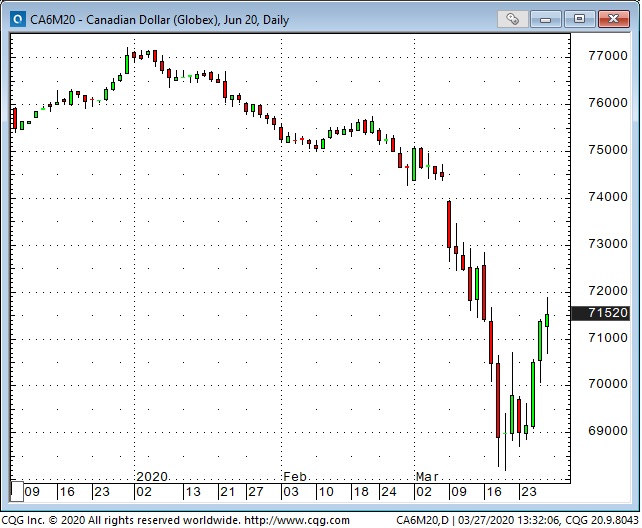Click the 74000 price axis label
Screen dimensions: 642x528
point(608,197)
